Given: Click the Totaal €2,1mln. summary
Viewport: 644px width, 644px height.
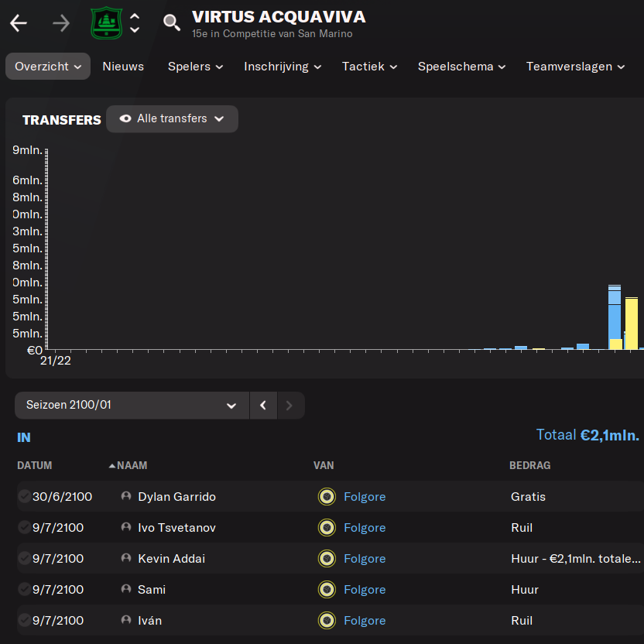Looking at the screenshot, I should point(587,434).
